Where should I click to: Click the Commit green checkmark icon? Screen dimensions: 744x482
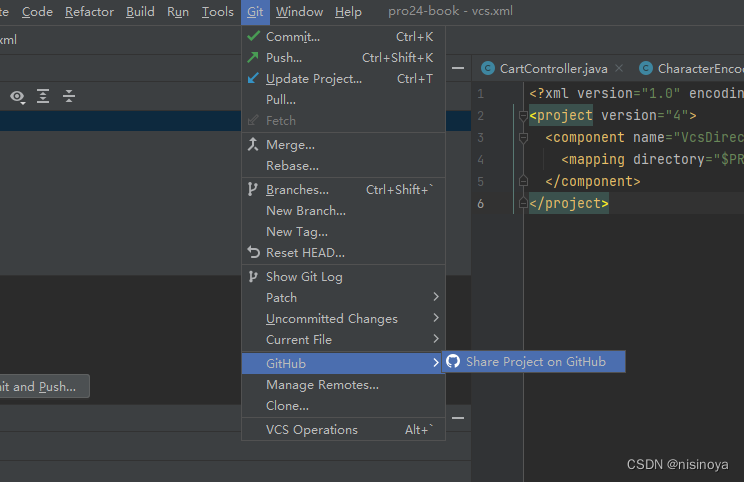tap(253, 36)
